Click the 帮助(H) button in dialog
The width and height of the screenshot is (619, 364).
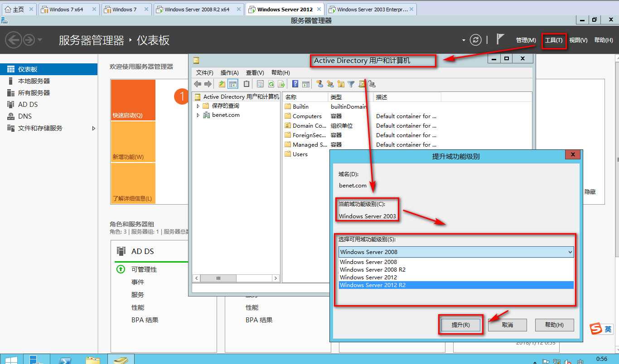point(554,325)
